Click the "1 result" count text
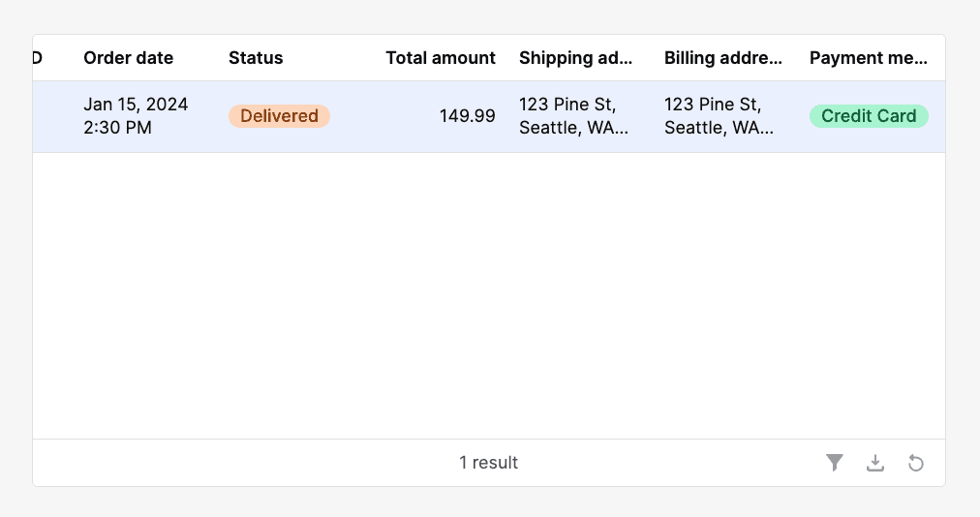980x517 pixels. click(489, 463)
